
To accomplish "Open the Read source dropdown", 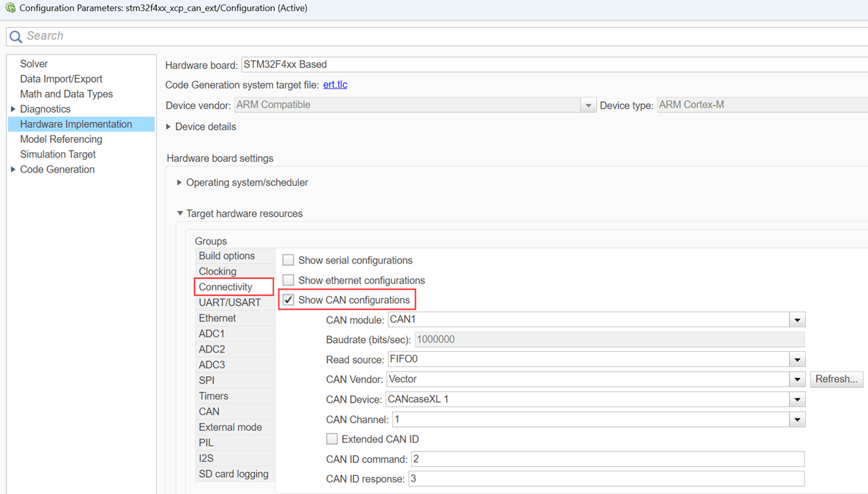I will coord(797,359).
